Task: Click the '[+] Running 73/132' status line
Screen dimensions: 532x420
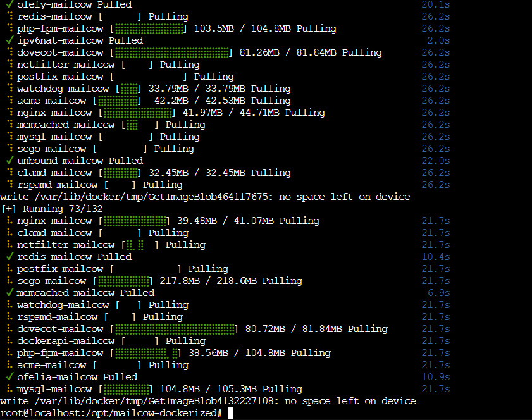Action: coord(52,209)
